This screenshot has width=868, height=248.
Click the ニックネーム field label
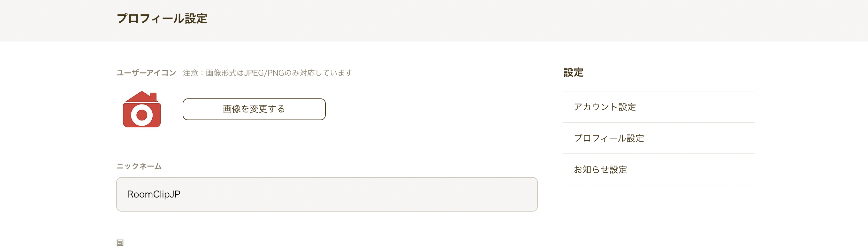pyautogui.click(x=139, y=166)
